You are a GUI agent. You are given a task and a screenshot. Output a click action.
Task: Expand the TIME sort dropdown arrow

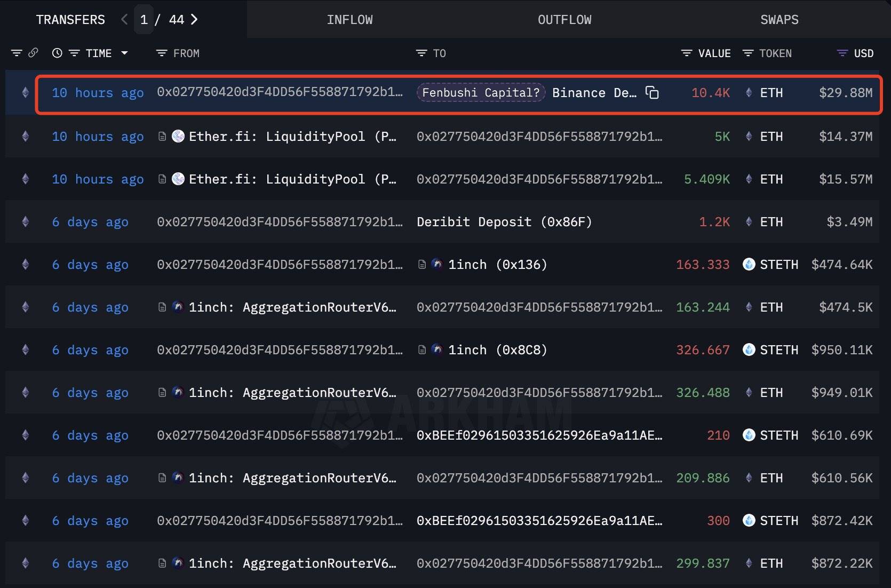click(124, 53)
